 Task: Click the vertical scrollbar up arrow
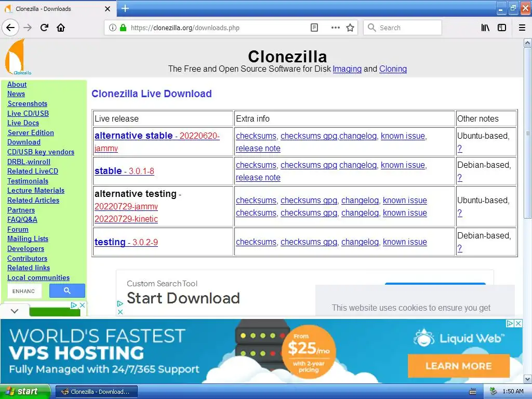[x=528, y=43]
